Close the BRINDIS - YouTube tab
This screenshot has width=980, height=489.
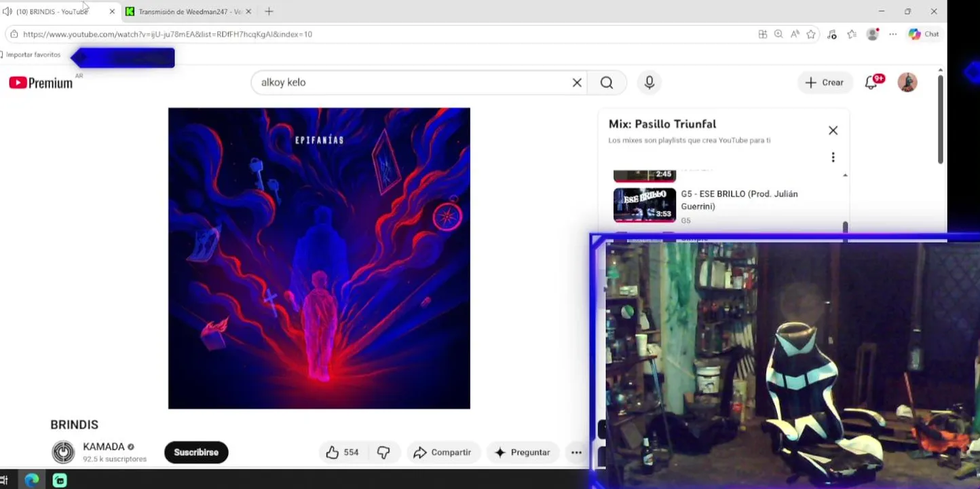coord(112,12)
